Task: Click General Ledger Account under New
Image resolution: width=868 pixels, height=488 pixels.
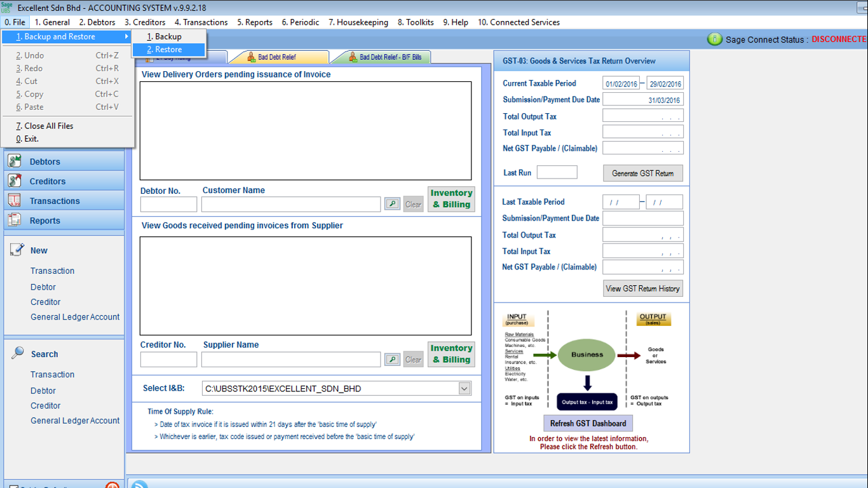Action: coord(75,317)
